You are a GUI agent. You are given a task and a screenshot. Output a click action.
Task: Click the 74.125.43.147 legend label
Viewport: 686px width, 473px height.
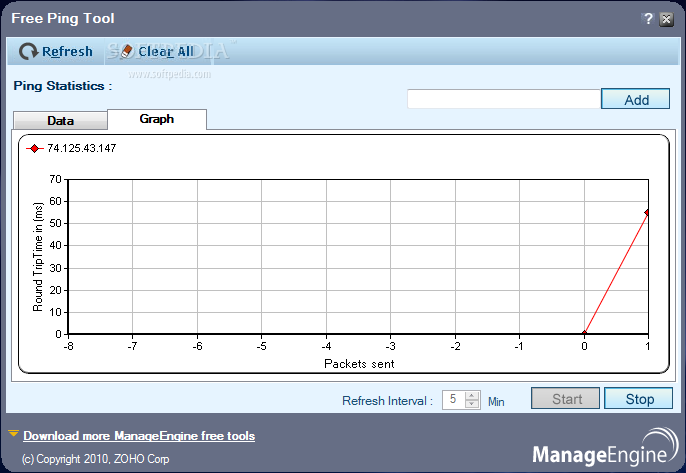pos(82,148)
